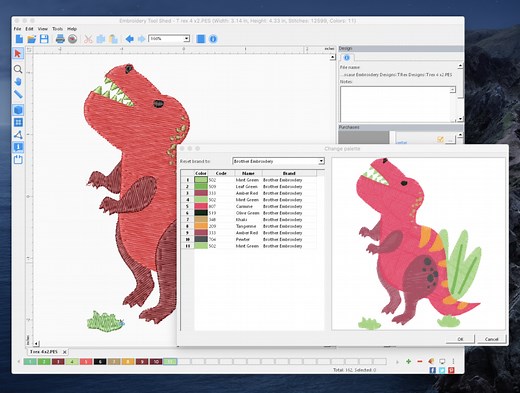Share on Facebook icon
The height and width of the screenshot is (393, 520).
433,370
